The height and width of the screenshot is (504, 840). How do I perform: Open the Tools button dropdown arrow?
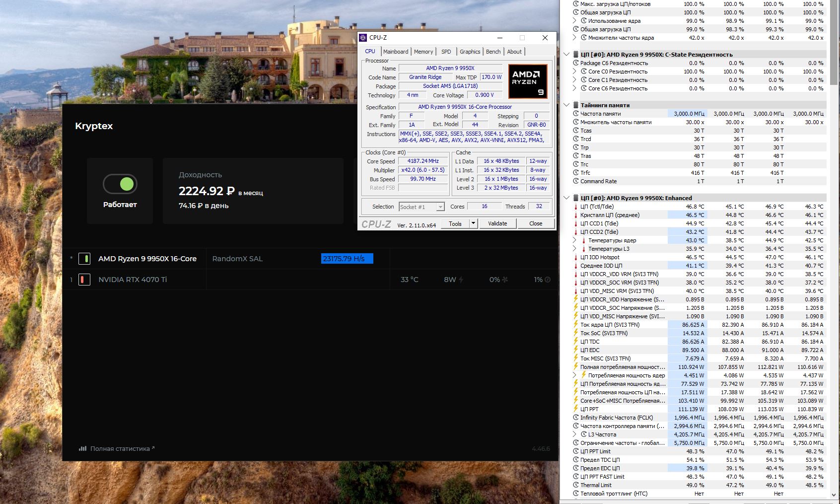(x=473, y=223)
